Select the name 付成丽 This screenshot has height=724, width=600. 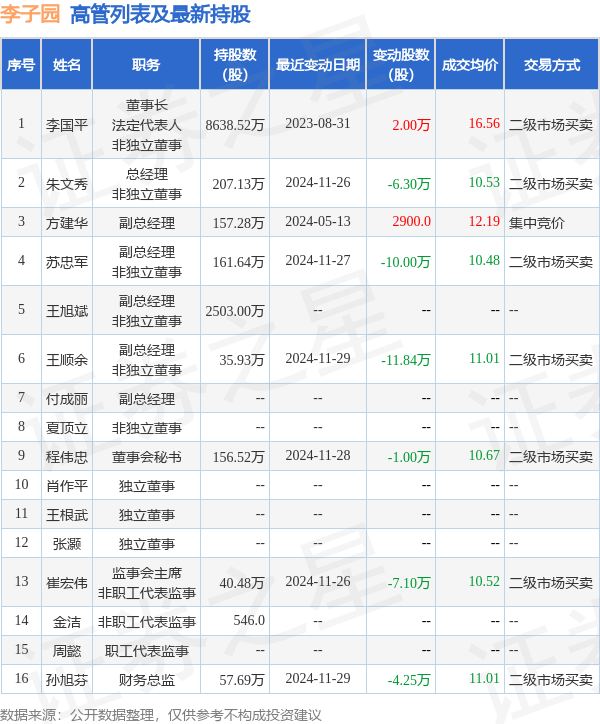click(x=67, y=398)
